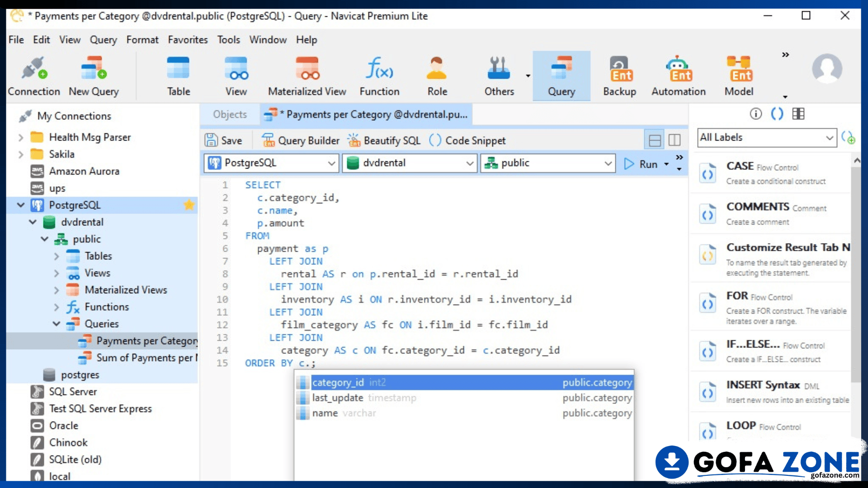Screen dimensions: 868x488
Task: Click the user profile avatar
Action: (x=827, y=68)
